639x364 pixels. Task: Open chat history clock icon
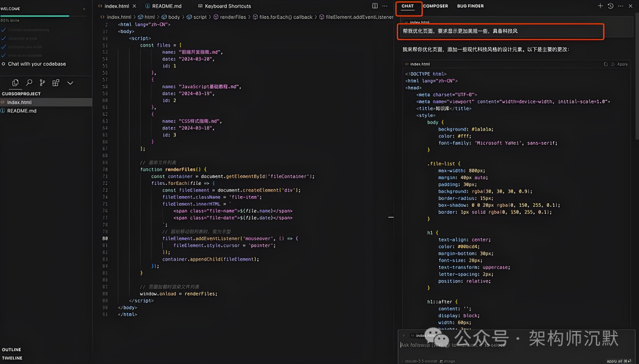pos(611,6)
